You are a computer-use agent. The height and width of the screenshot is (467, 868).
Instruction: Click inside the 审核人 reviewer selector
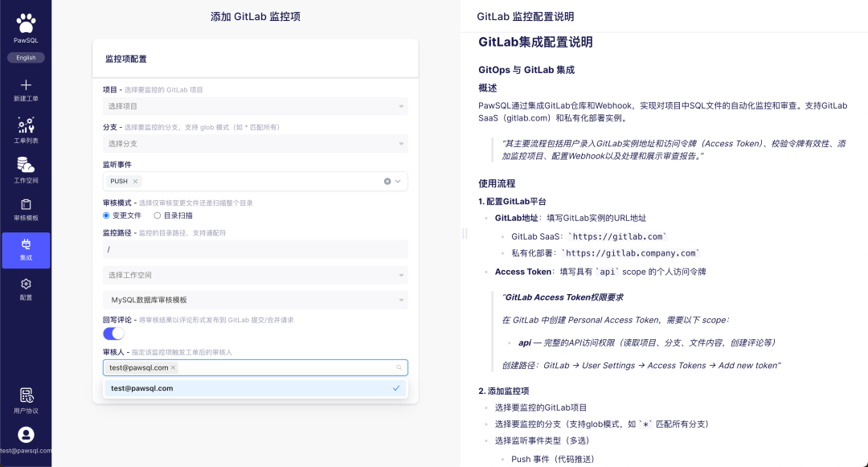point(256,368)
